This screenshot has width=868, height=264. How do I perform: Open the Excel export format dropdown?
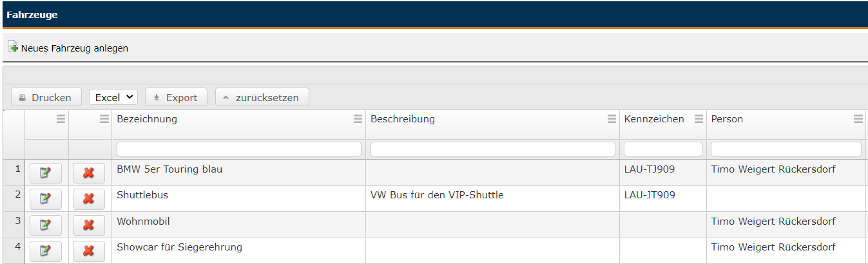[113, 97]
